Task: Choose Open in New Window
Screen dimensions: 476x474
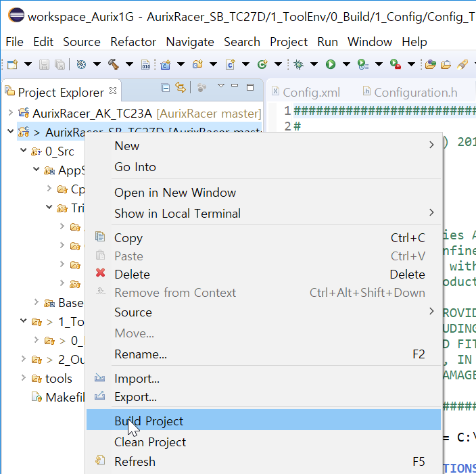Action: [264, 193]
